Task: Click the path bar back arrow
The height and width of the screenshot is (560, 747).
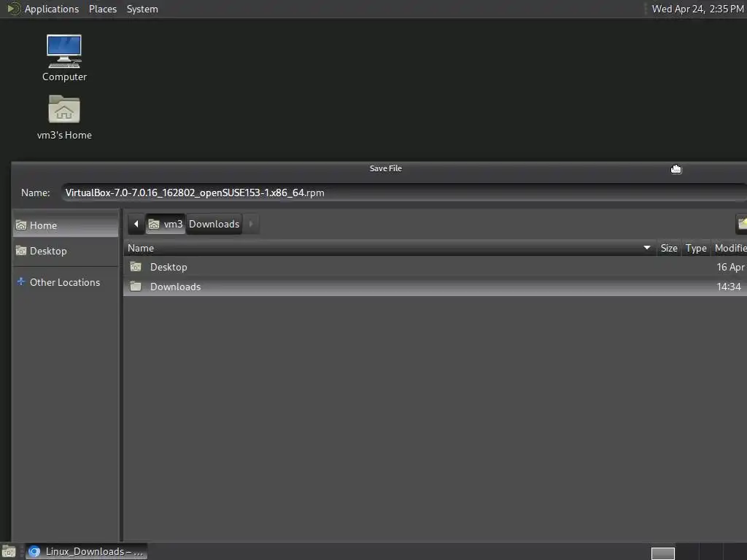Action: (x=136, y=224)
